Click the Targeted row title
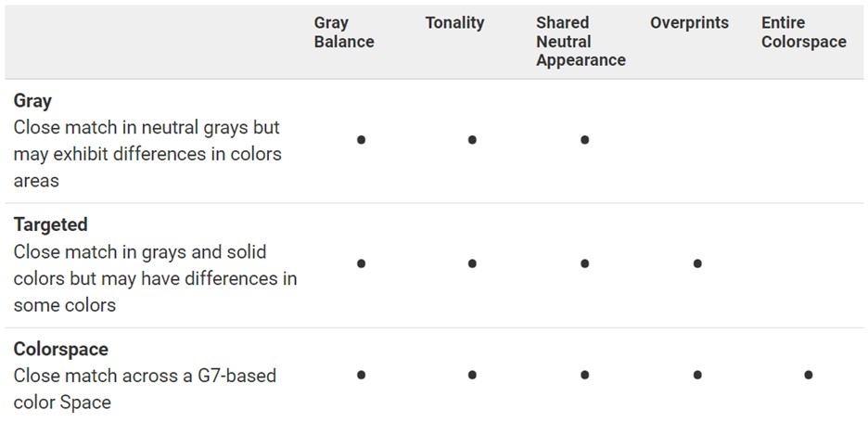This screenshot has height=422, width=868. (50, 224)
